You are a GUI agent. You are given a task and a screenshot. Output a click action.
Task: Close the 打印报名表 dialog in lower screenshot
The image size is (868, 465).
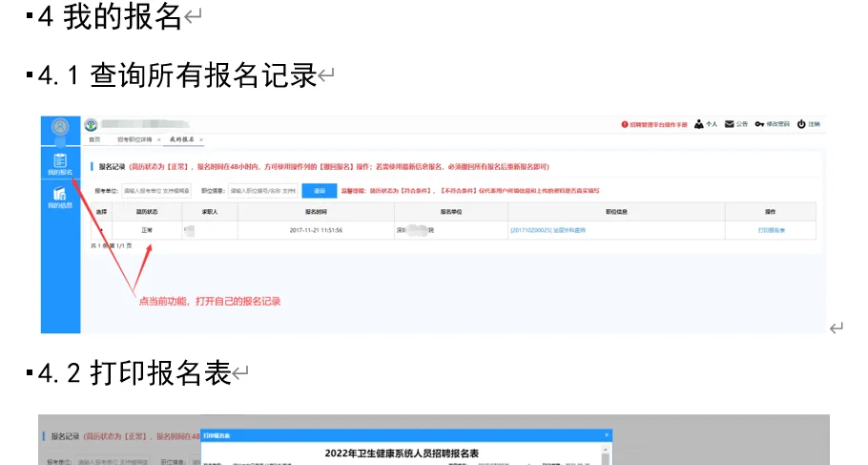[x=607, y=435]
